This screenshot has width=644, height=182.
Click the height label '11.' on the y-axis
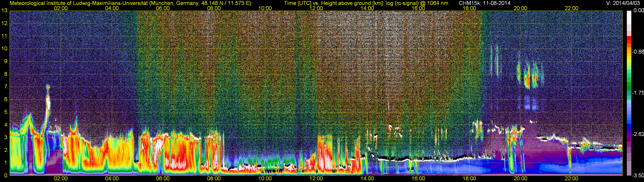click(x=5, y=36)
